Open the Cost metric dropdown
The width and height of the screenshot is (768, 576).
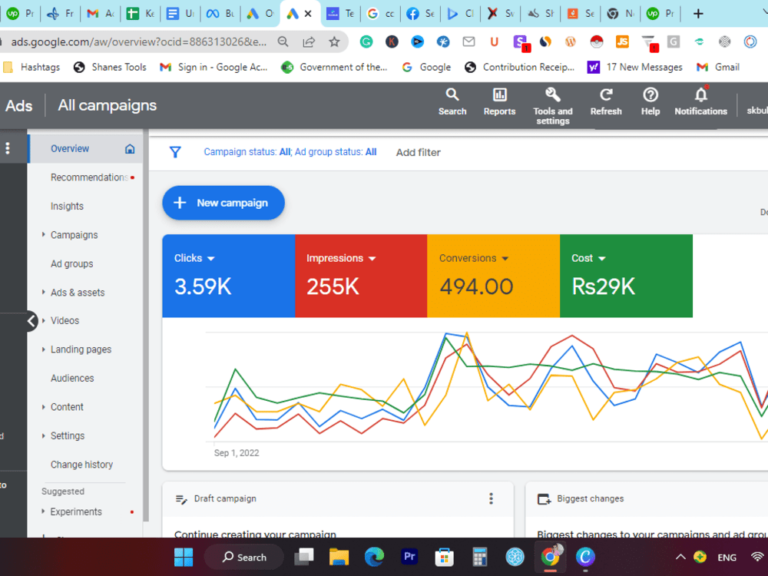(x=602, y=259)
